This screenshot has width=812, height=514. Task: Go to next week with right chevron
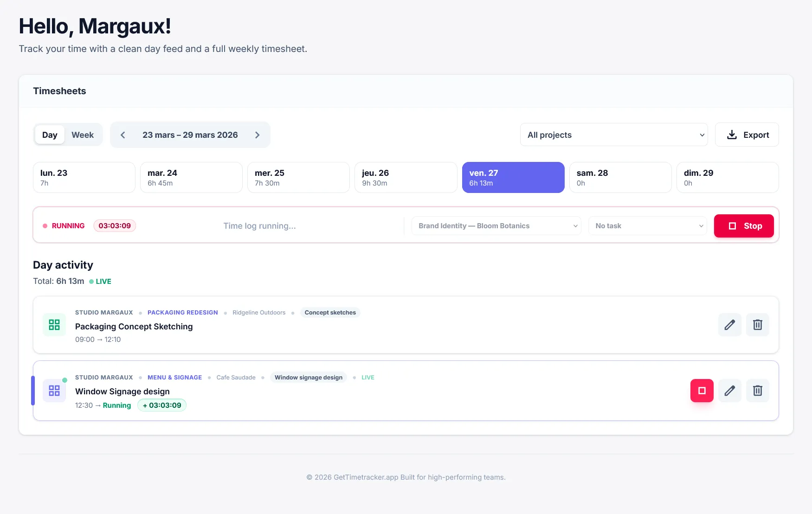(x=258, y=135)
